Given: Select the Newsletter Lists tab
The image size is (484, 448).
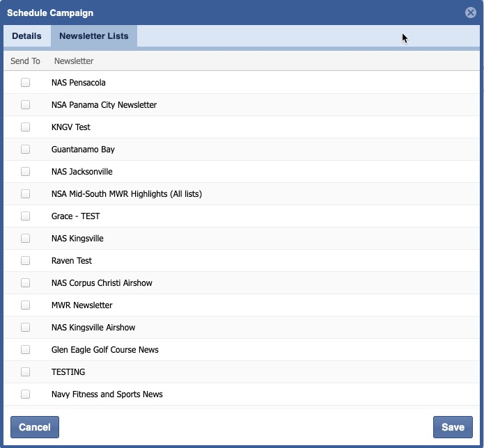Looking at the screenshot, I should [x=93, y=36].
